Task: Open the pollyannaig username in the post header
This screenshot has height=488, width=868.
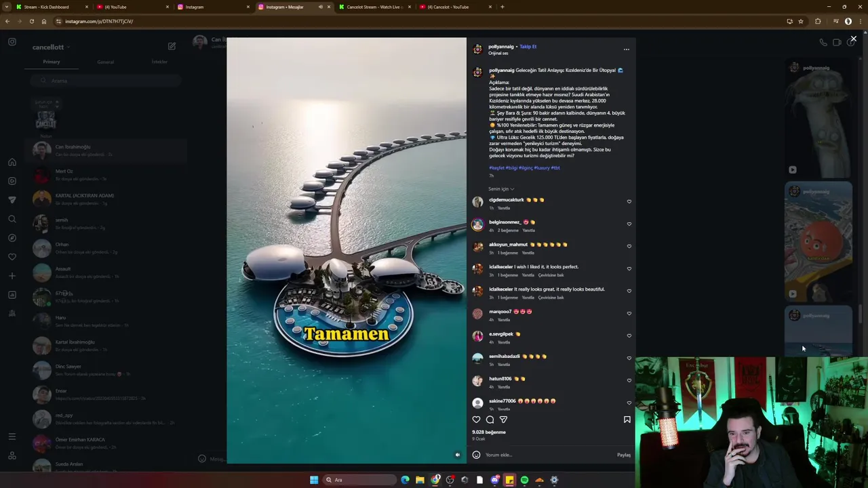Action: click(x=501, y=47)
